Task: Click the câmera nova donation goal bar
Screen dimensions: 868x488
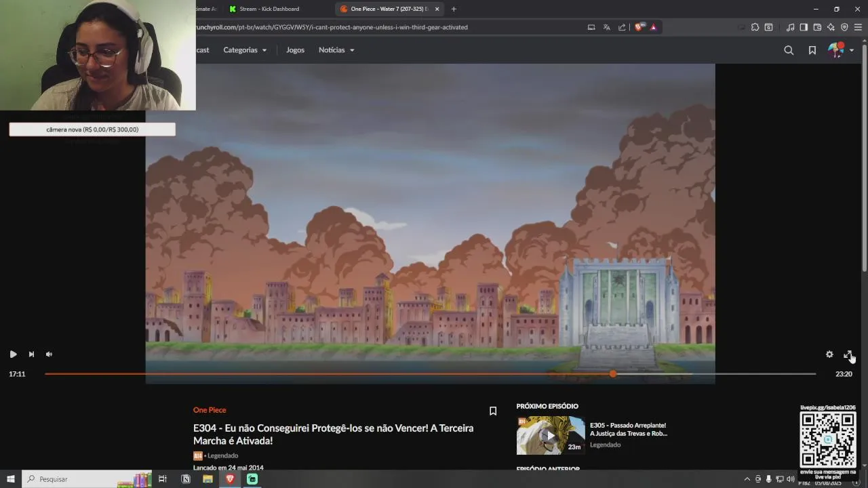Action: (92, 129)
